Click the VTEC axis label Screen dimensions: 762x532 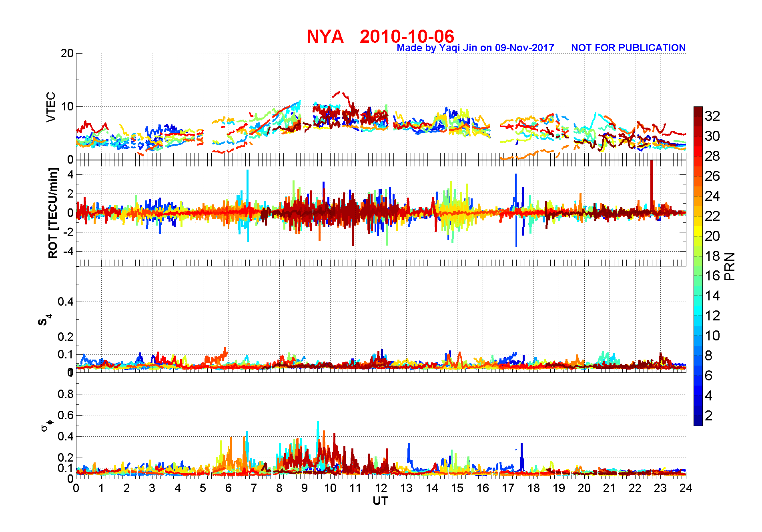[x=51, y=107]
